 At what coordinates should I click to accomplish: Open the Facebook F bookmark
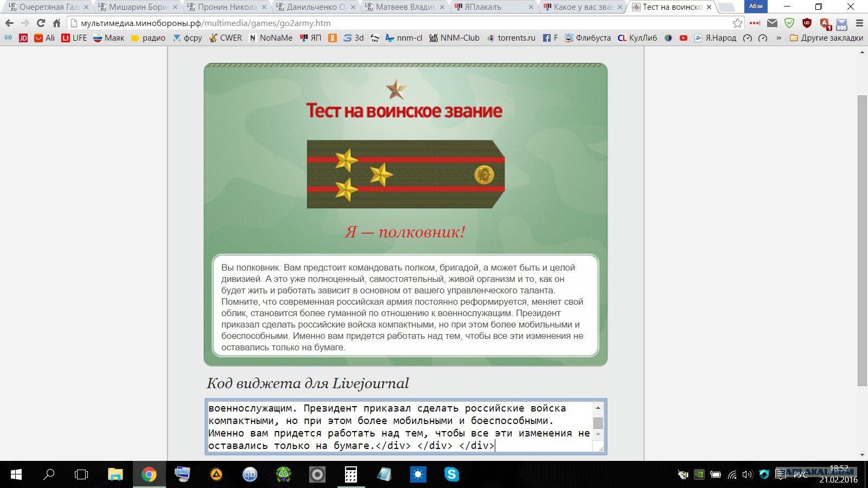pyautogui.click(x=550, y=38)
